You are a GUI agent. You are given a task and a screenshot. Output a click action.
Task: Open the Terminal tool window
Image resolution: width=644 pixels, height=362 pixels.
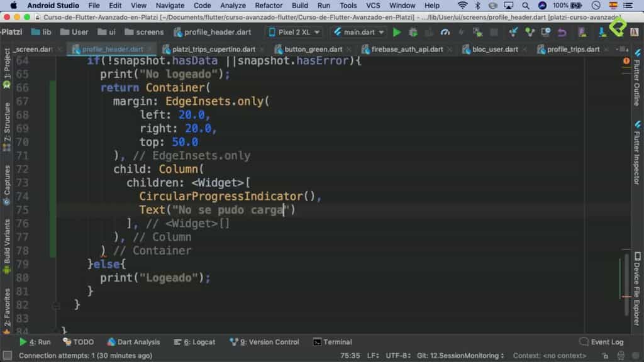click(332, 342)
